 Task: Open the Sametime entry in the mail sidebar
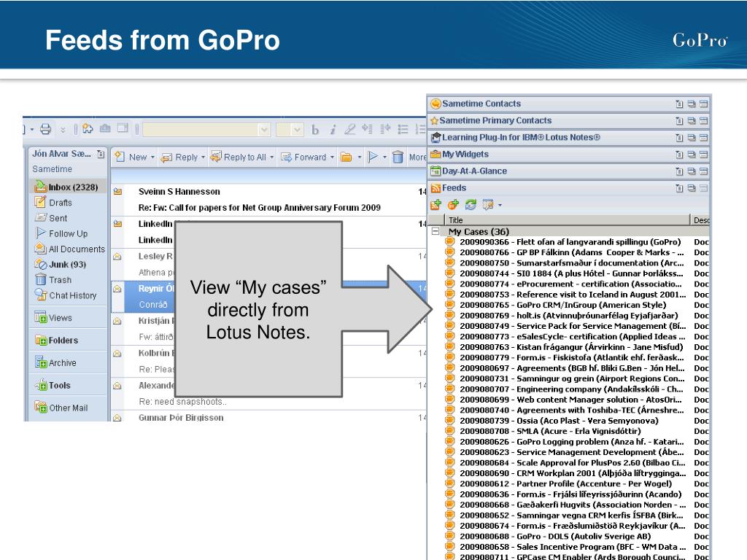(x=53, y=169)
